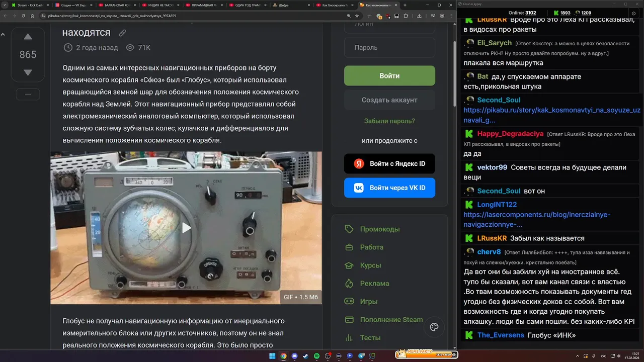Click username cherv8 in chat
This screenshot has height=362, width=644.
489,251
